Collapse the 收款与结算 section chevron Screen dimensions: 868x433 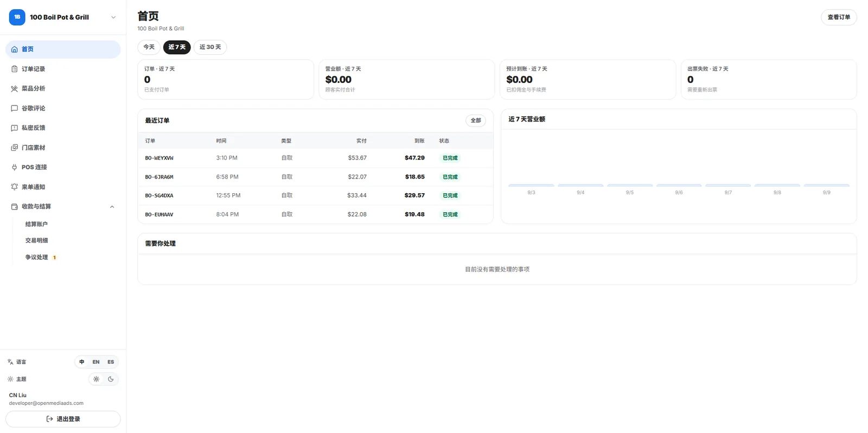112,207
